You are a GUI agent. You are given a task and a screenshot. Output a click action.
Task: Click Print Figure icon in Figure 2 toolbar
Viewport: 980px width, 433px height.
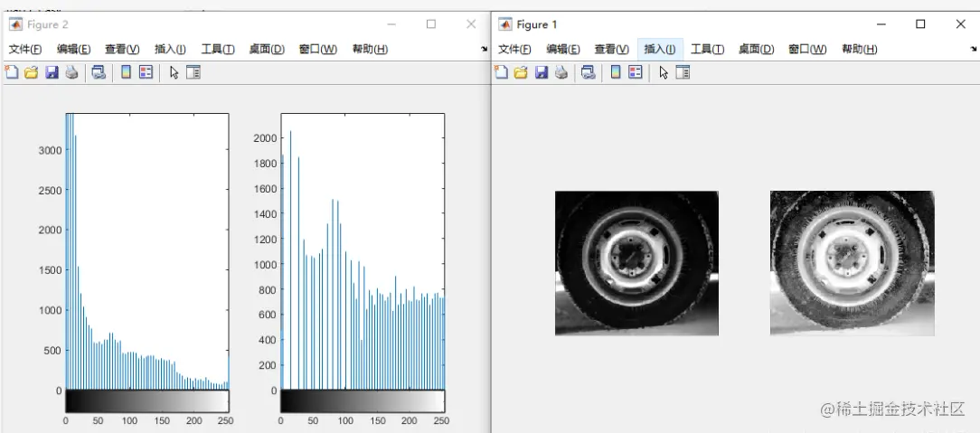coord(72,72)
